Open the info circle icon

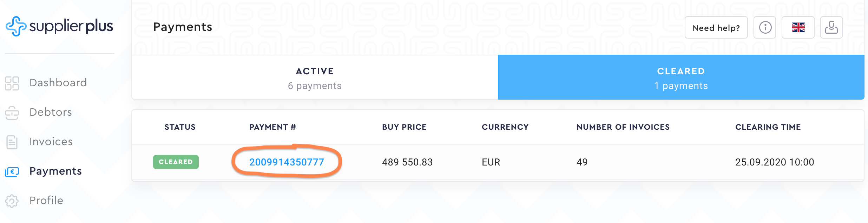pos(765,27)
